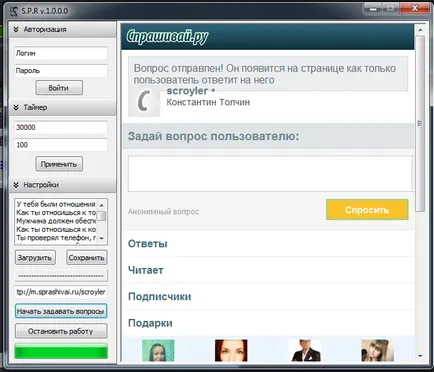Click the question-sent notification message
434x372 pixels.
268,74
